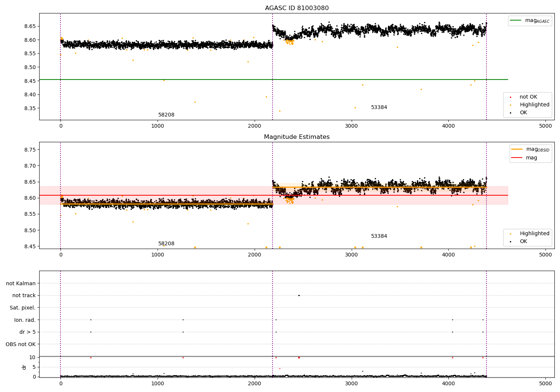The width and height of the screenshot is (560, 392).
Task: Click the '8.75' y-tick in the middle plot
Action: [29, 150]
